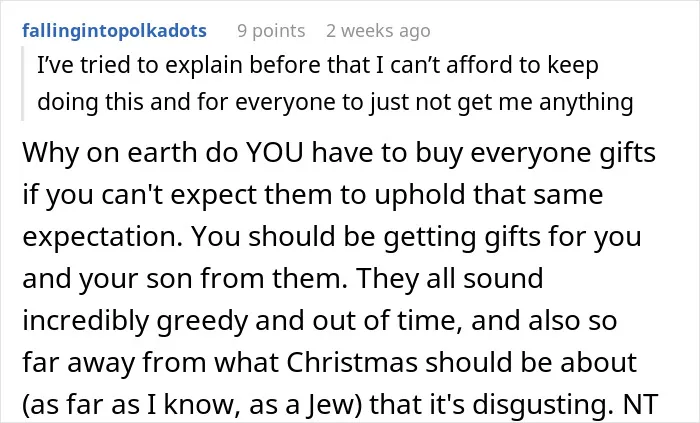The image size is (700, 423).
Task: Open fallingintopolkadots user profile link
Action: click(x=114, y=31)
